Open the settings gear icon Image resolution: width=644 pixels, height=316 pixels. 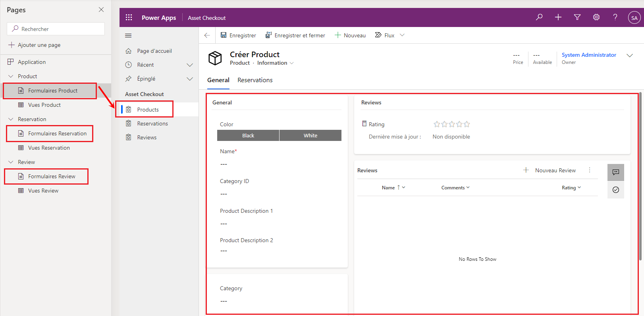596,17
